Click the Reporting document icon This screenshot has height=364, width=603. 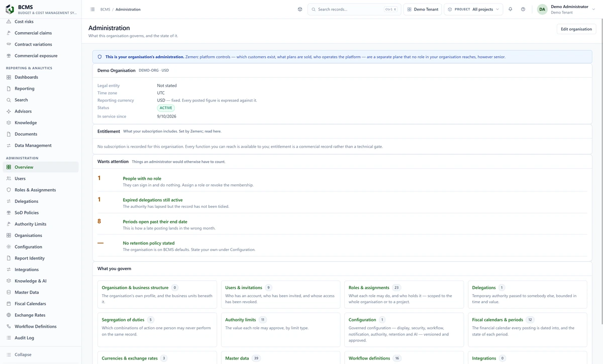[9, 88]
